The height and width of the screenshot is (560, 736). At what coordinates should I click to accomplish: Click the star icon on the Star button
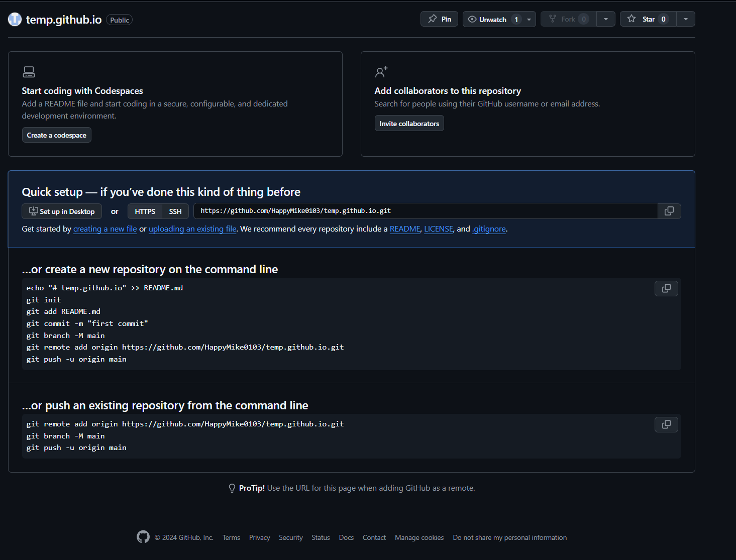coord(632,19)
